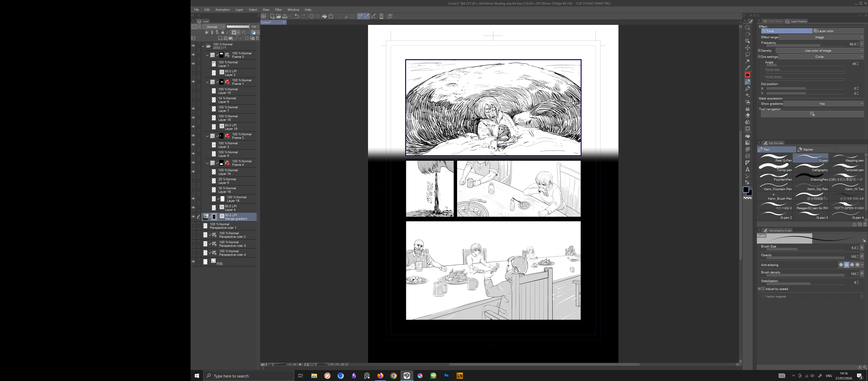Select the Zoom magnifier tool
Screen dimensions: 868x381
(747, 28)
